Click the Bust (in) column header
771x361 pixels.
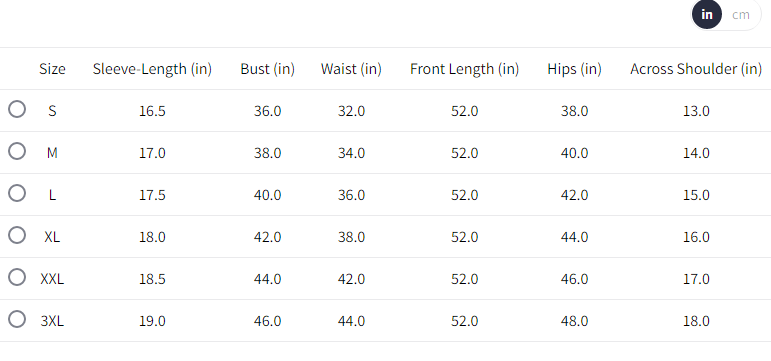267,69
